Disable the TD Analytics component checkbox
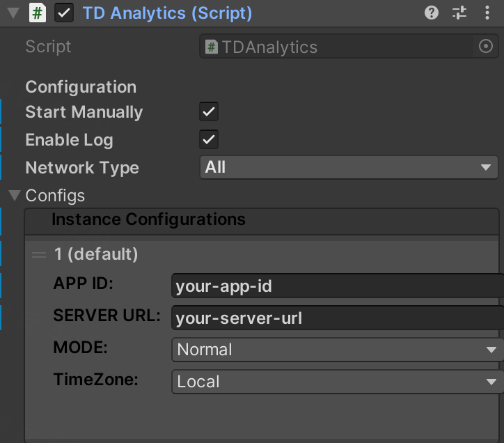The image size is (504, 443). [64, 13]
